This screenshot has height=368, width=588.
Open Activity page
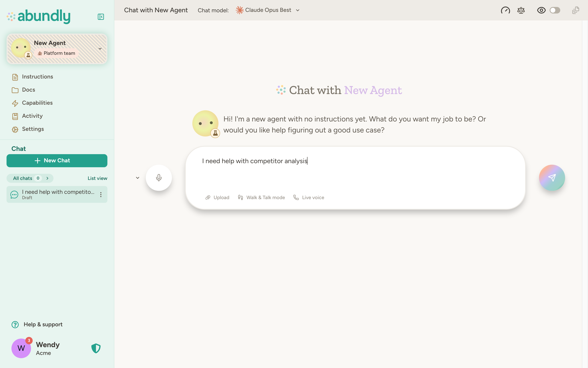click(x=32, y=116)
